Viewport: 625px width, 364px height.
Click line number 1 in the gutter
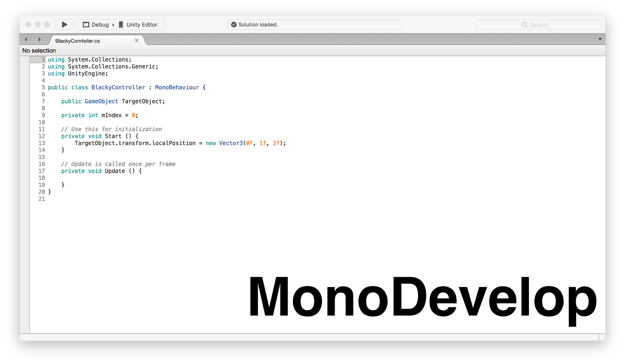43,60
